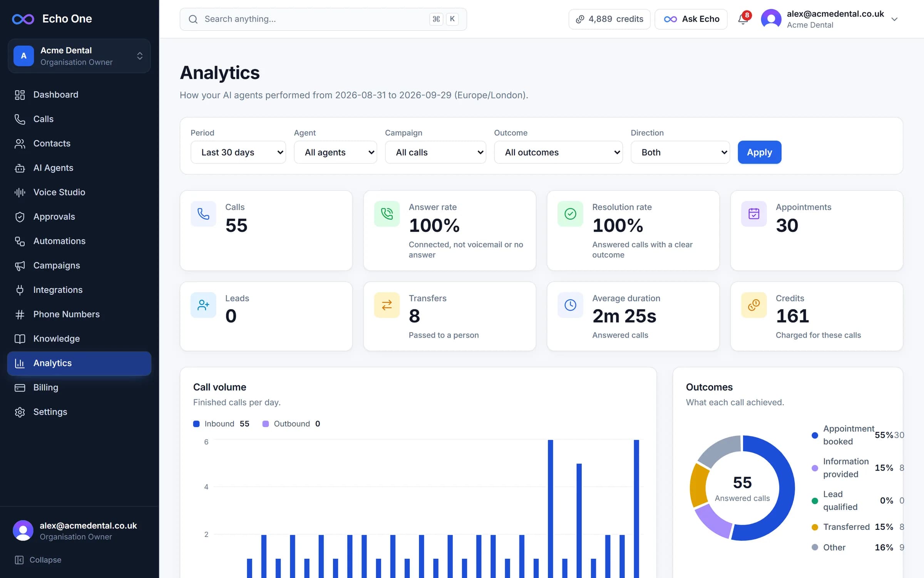
Task: Click the K shortcut key badge
Action: tap(452, 19)
